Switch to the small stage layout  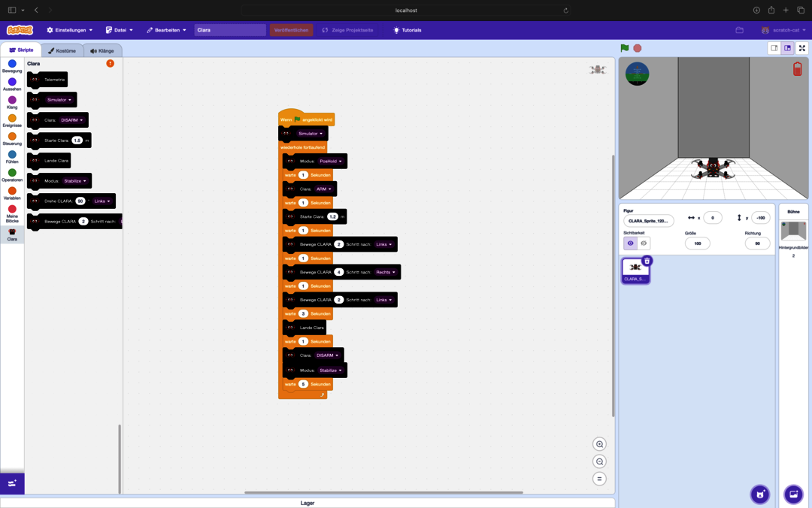774,48
